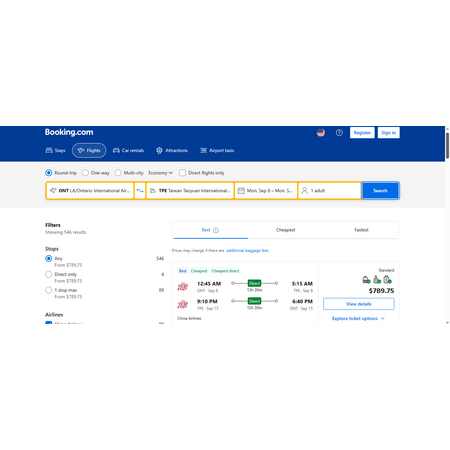450x450 pixels.
Task: Open the 1 adult travelers selector
Action: click(x=330, y=191)
